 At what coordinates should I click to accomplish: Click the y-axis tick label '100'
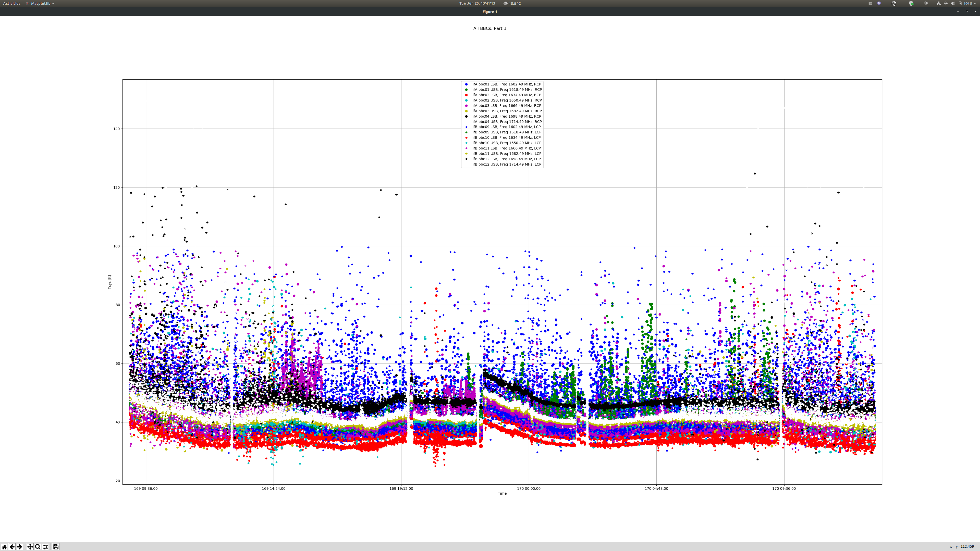tap(116, 246)
